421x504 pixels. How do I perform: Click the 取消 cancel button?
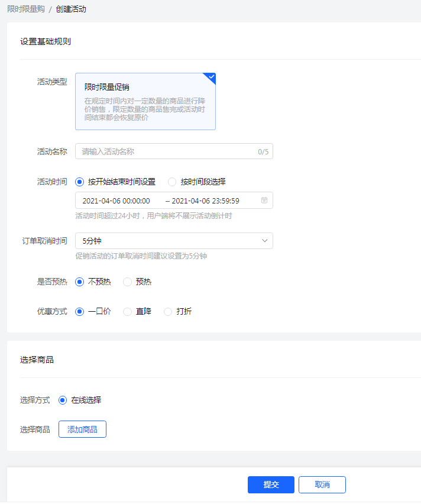[322, 484]
